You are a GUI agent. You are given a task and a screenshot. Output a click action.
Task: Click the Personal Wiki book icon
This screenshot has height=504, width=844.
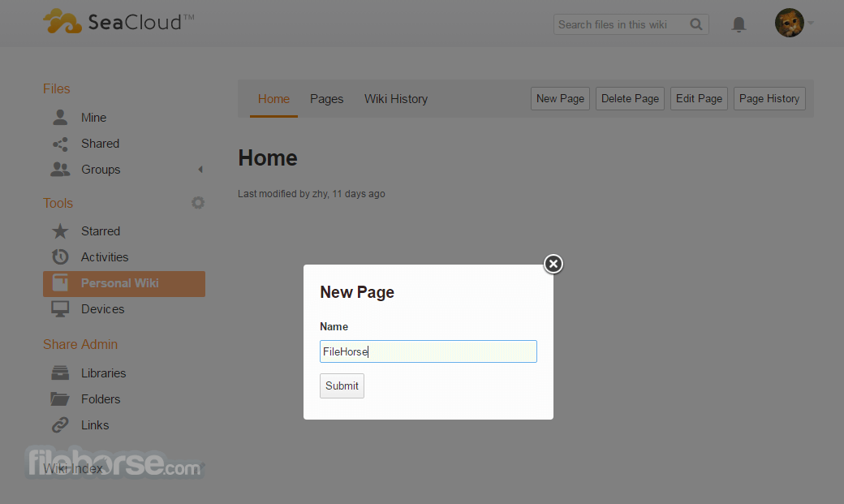tap(60, 283)
